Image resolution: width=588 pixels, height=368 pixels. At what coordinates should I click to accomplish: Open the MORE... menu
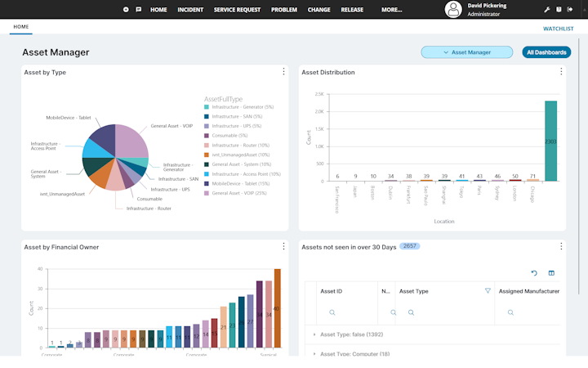pyautogui.click(x=391, y=10)
